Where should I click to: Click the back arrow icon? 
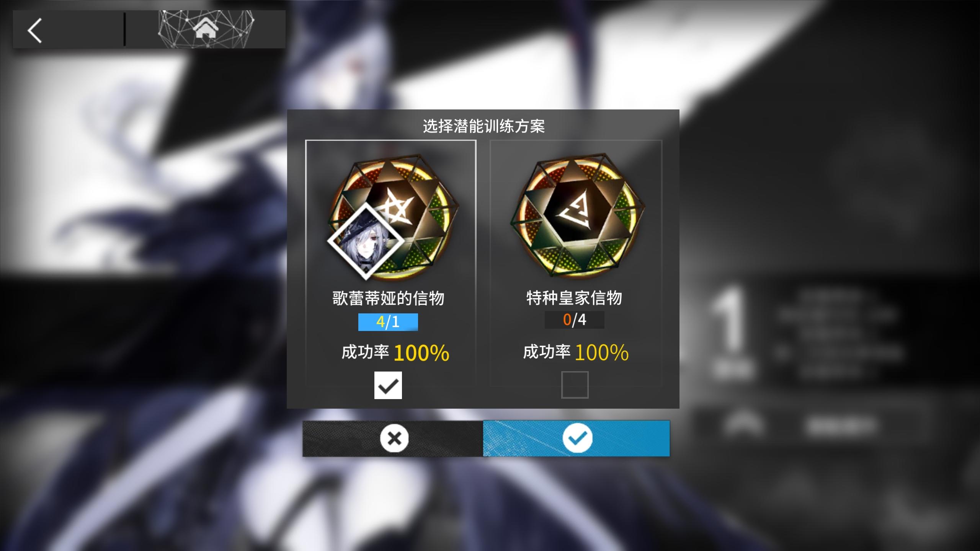pyautogui.click(x=34, y=31)
